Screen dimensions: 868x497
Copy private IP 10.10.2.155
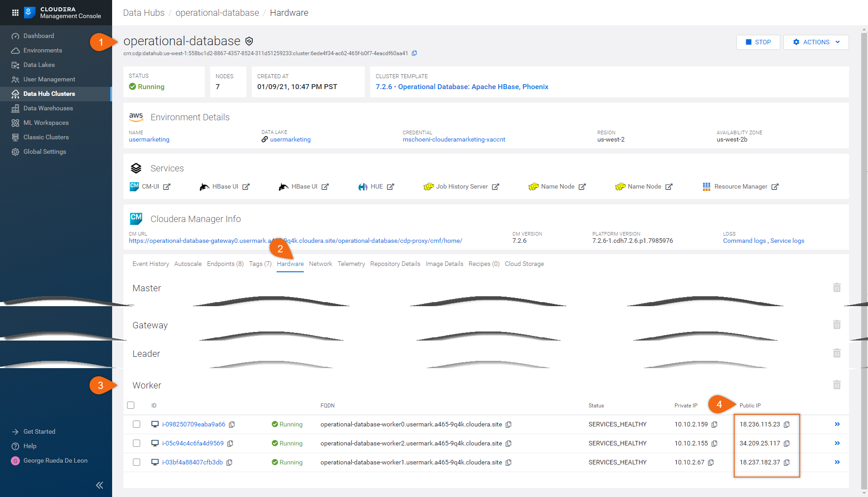(714, 444)
